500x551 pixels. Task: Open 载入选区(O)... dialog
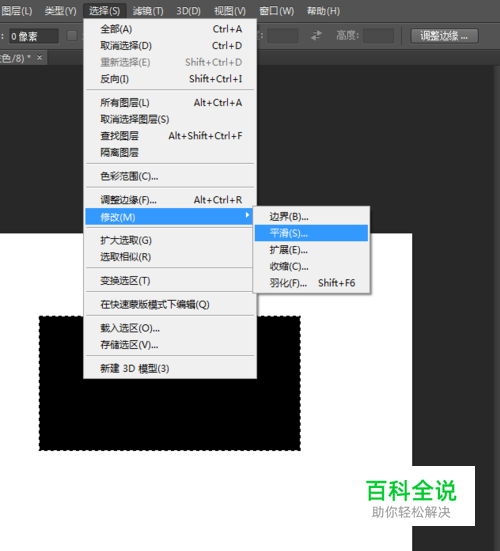[170, 328]
